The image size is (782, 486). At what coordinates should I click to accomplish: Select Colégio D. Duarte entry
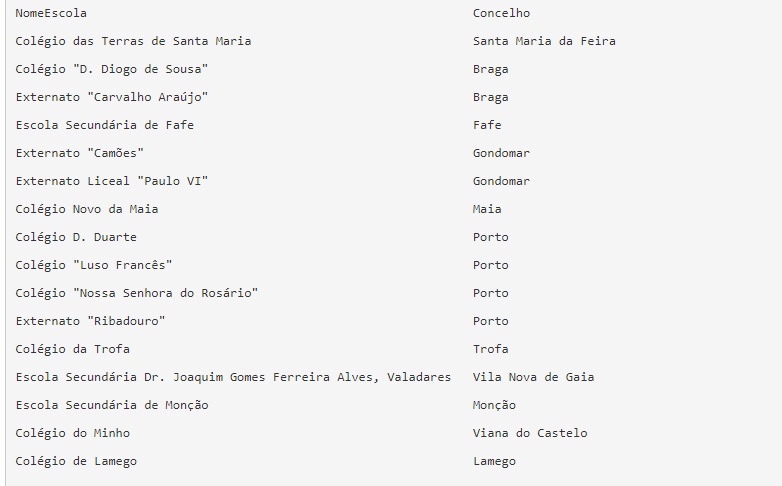76,237
